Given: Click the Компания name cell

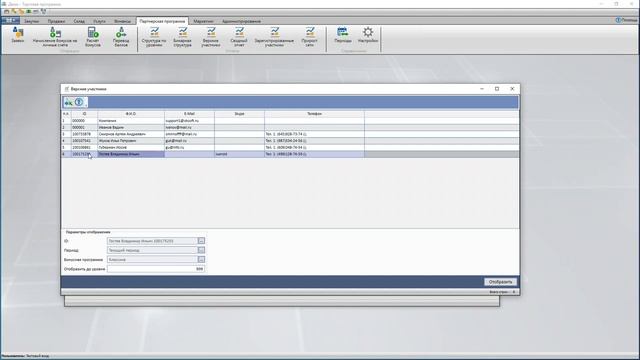Looking at the screenshot, I should pyautogui.click(x=131, y=121).
